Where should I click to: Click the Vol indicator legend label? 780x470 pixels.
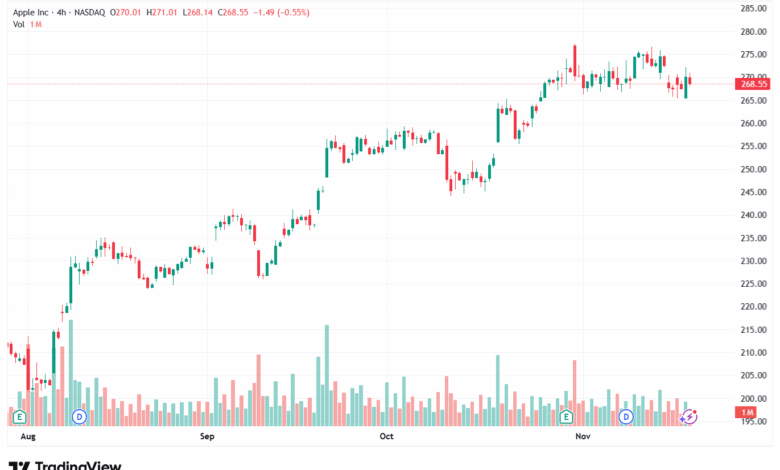(x=19, y=24)
